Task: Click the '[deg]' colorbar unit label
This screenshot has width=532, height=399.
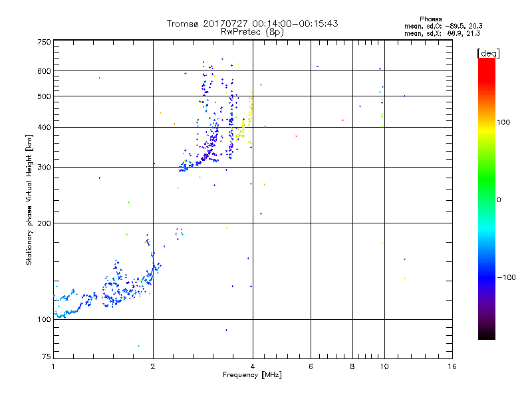Action: (488, 53)
